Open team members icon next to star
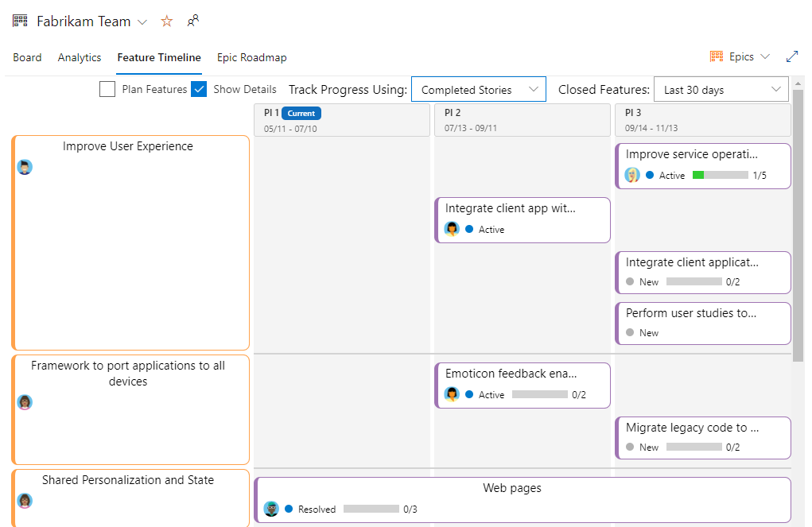The width and height of the screenshot is (812, 527). pyautogui.click(x=192, y=21)
